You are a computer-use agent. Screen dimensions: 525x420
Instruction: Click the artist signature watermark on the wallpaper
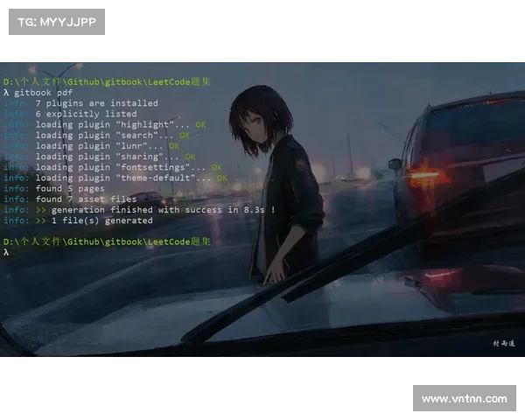coord(504,343)
